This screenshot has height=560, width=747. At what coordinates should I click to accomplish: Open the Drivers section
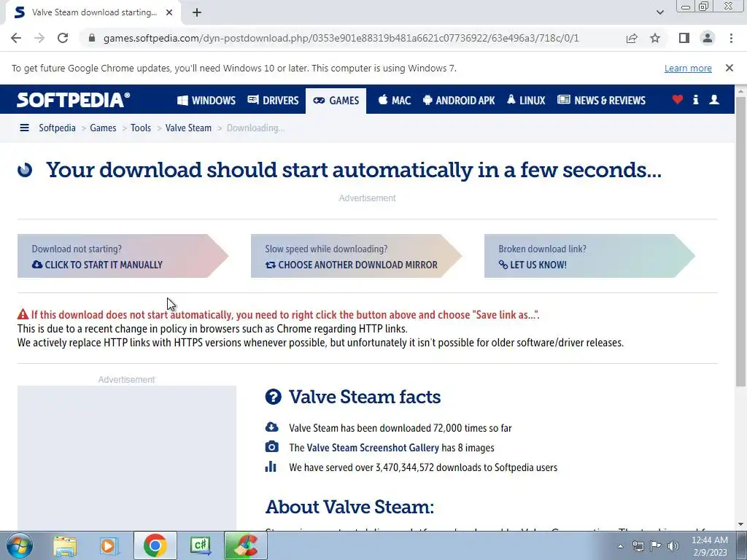click(273, 101)
